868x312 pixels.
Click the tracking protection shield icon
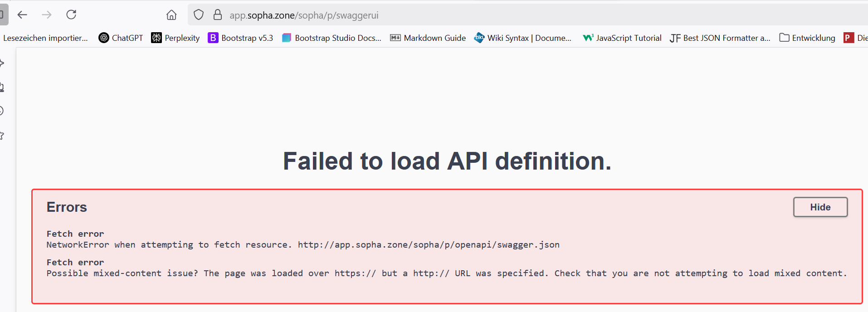[x=199, y=15]
